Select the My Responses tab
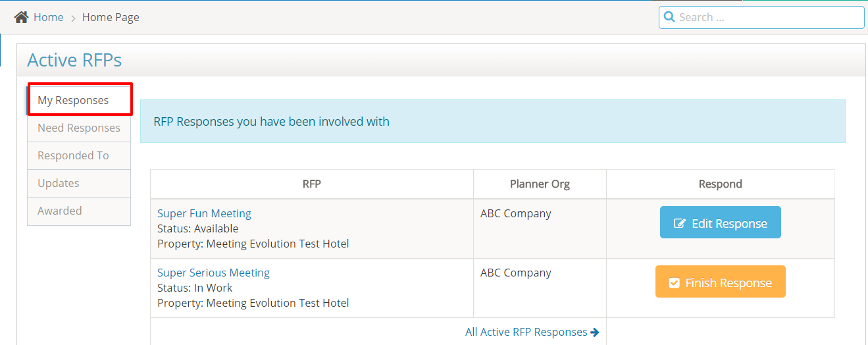The height and width of the screenshot is (345, 868). coord(73,101)
